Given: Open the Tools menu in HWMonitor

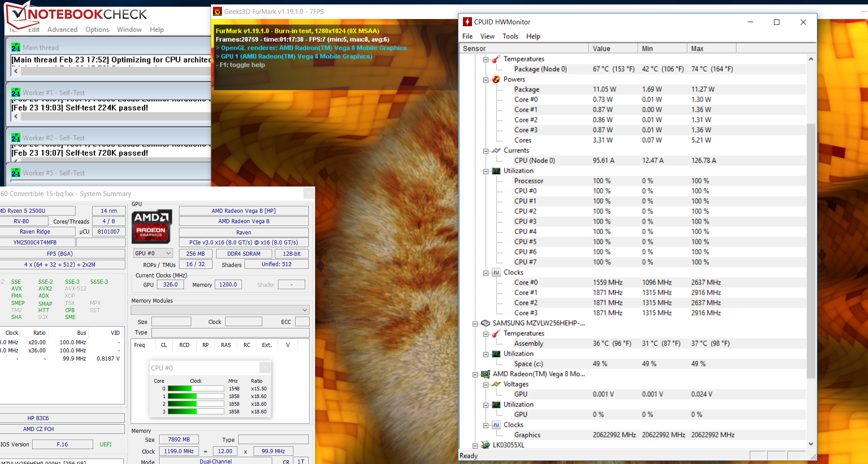Looking at the screenshot, I should [510, 36].
